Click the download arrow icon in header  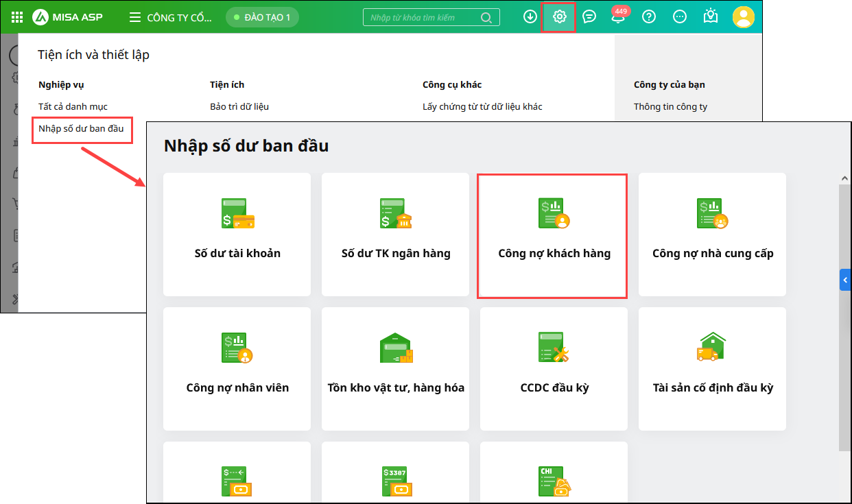[530, 17]
